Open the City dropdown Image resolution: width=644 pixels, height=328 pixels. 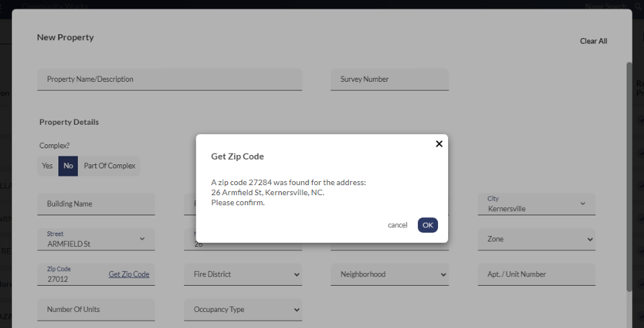click(536, 204)
